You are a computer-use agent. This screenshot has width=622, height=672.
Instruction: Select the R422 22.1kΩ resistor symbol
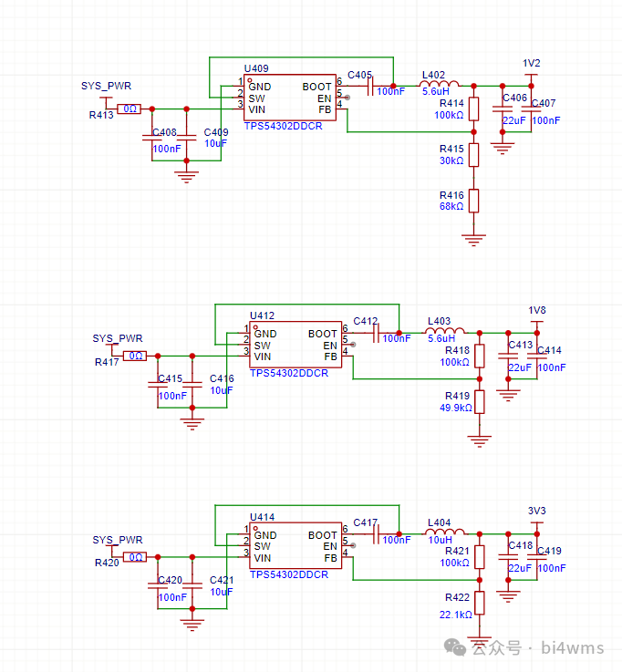pos(480,603)
